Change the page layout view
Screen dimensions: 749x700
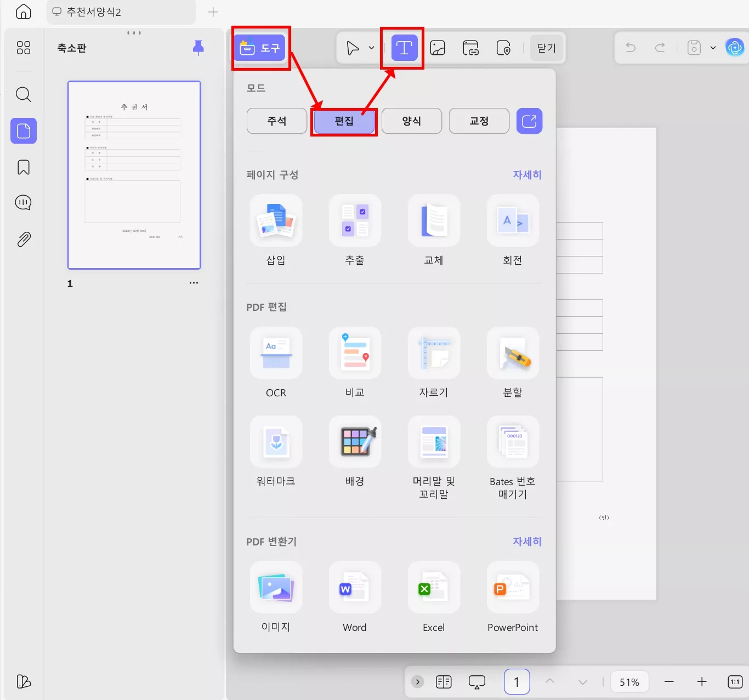point(444,682)
